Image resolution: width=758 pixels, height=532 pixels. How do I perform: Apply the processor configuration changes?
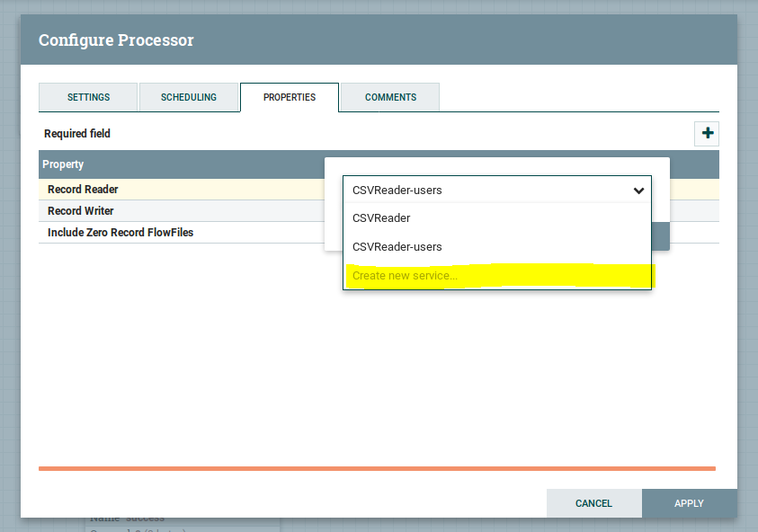pyautogui.click(x=689, y=503)
